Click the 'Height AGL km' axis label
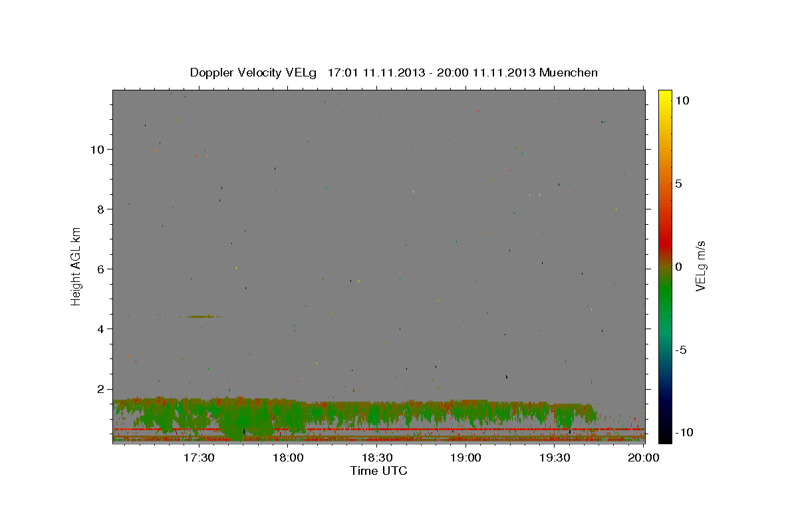The height and width of the screenshot is (532, 798). pos(76,266)
